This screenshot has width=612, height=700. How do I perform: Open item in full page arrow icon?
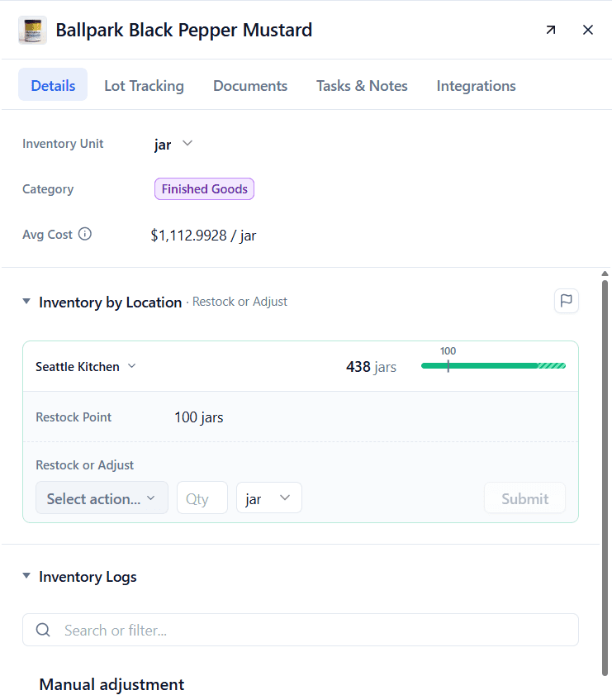pos(551,30)
